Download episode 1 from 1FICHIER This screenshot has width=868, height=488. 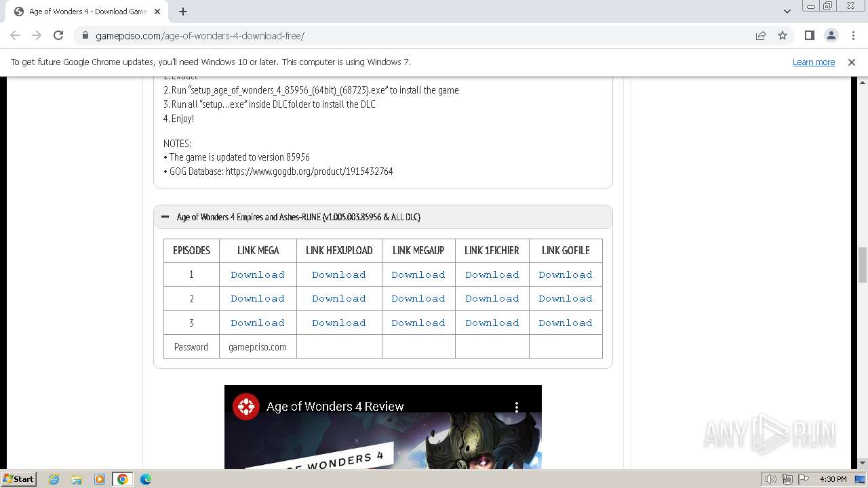(x=492, y=274)
